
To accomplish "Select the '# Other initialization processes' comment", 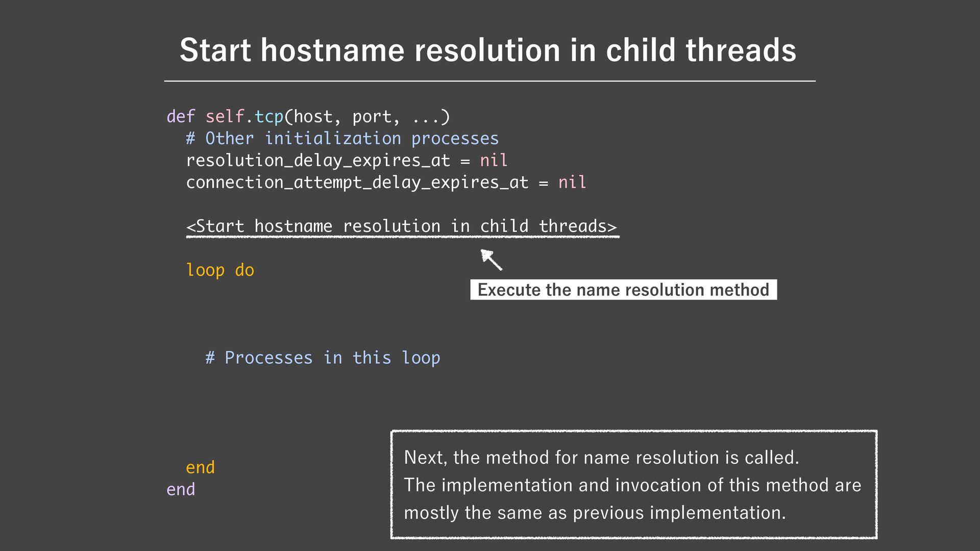I will pos(342,139).
